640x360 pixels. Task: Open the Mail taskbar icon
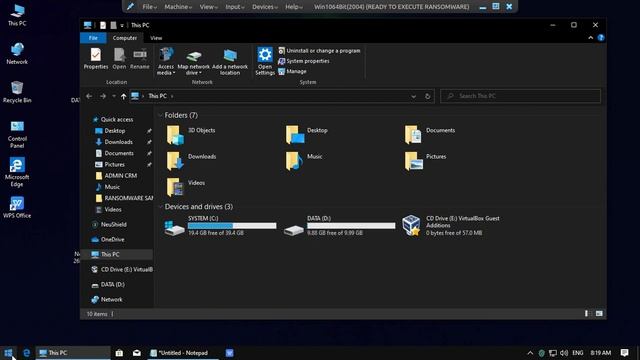137,353
